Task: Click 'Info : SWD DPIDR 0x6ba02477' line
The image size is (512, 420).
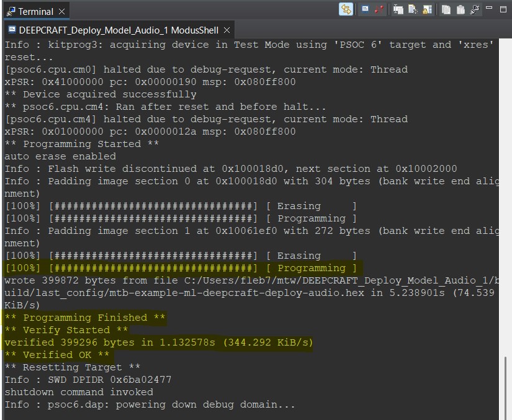Action: (88, 380)
